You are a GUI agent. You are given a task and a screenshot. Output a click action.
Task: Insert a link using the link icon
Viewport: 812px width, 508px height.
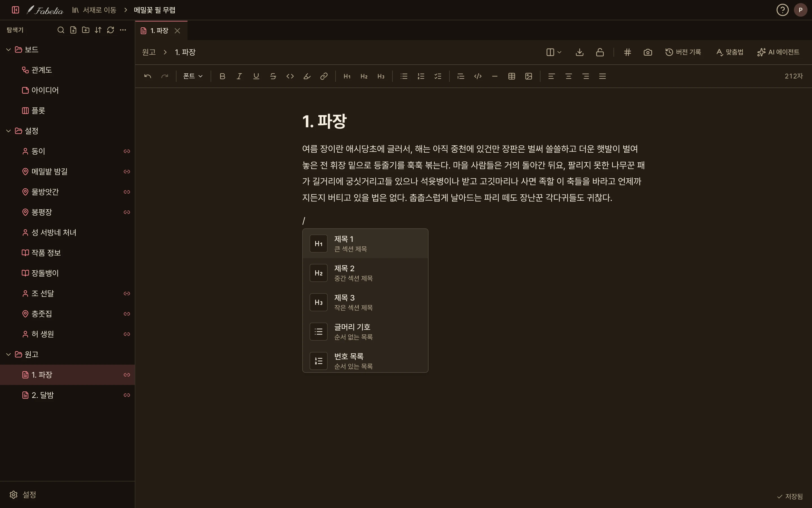(324, 76)
